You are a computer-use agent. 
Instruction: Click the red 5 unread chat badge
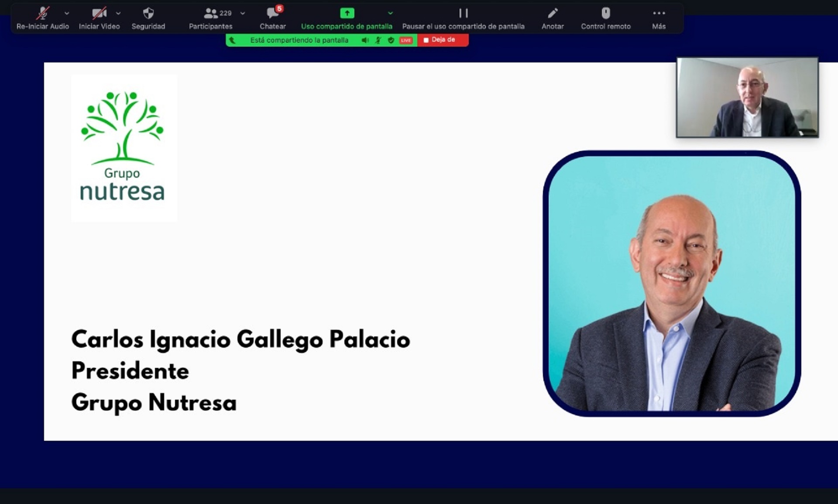coord(279,8)
